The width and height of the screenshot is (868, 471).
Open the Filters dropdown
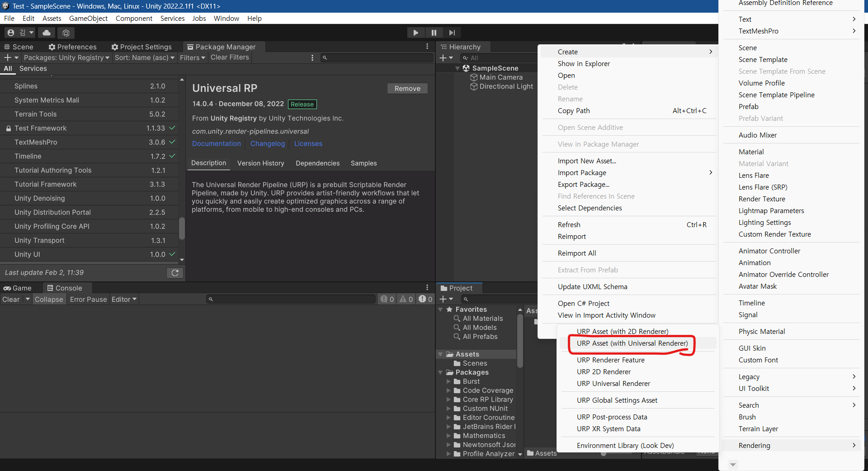point(192,57)
